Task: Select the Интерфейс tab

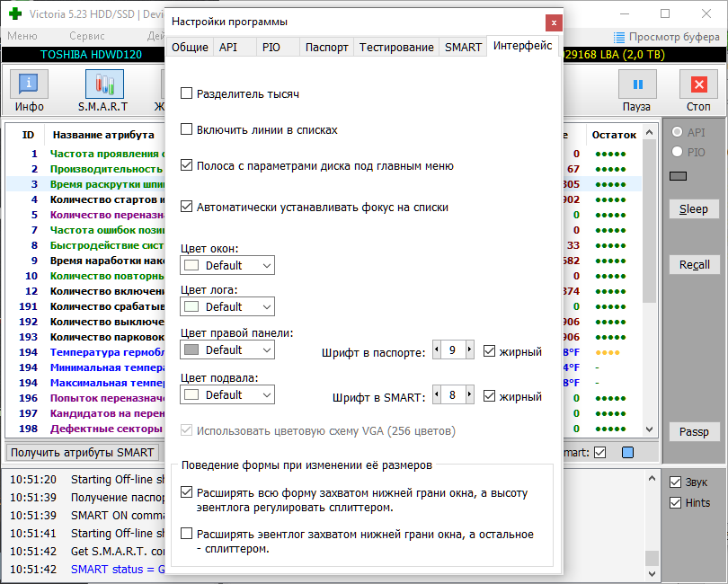Action: coord(523,46)
